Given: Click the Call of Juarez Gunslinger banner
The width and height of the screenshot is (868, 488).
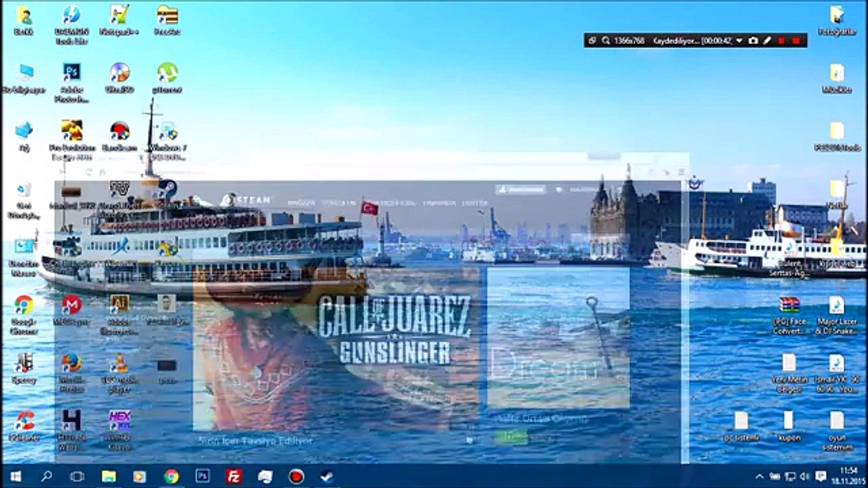Looking at the screenshot, I should (x=336, y=349).
